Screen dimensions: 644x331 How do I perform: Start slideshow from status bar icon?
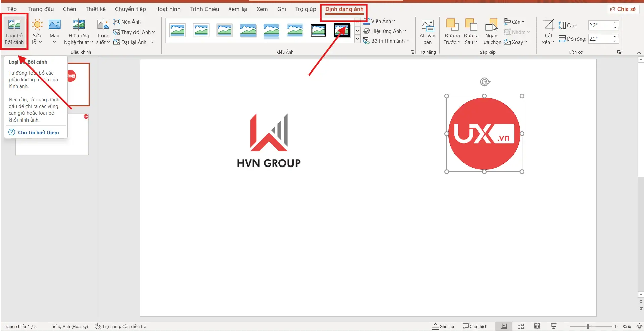[554, 326]
